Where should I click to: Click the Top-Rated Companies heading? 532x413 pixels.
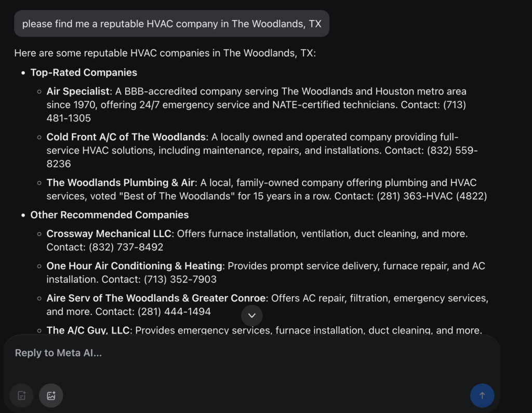click(84, 73)
